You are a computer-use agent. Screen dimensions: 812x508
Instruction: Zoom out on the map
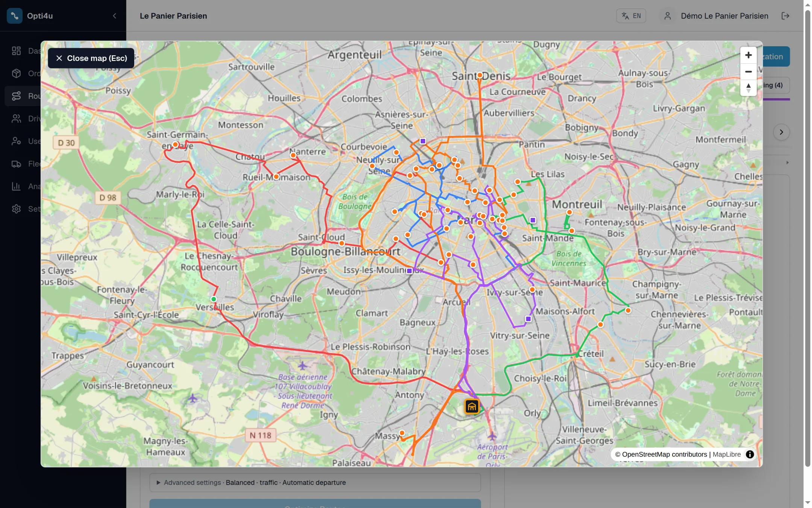[748, 71]
